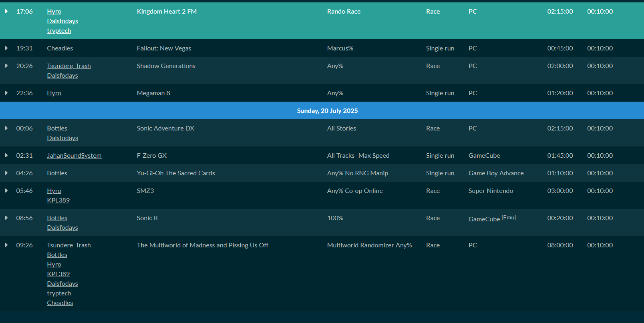Select the 'GameCube' platform in F-Zero GX row
The width and height of the screenshot is (644, 323).
(x=484, y=156)
